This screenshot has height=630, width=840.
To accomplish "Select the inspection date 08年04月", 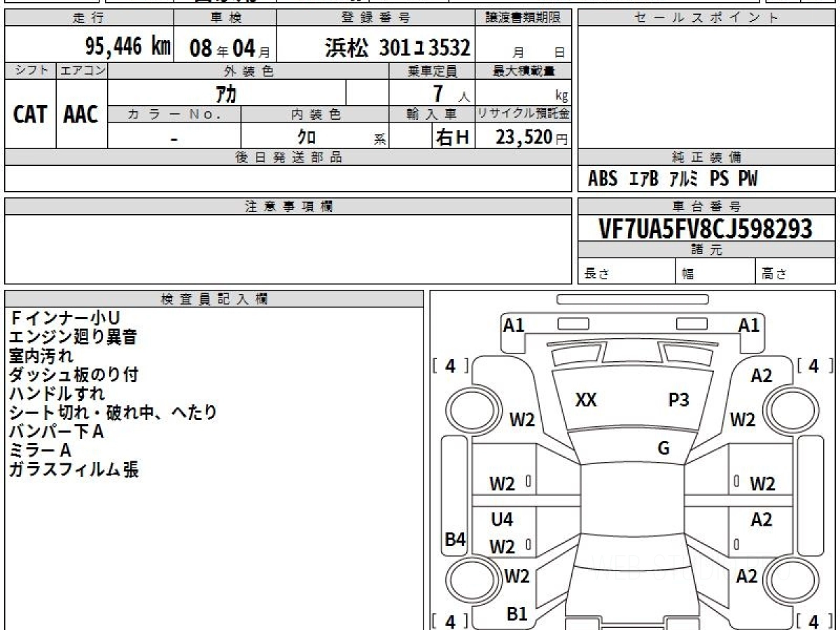I will coord(230,48).
